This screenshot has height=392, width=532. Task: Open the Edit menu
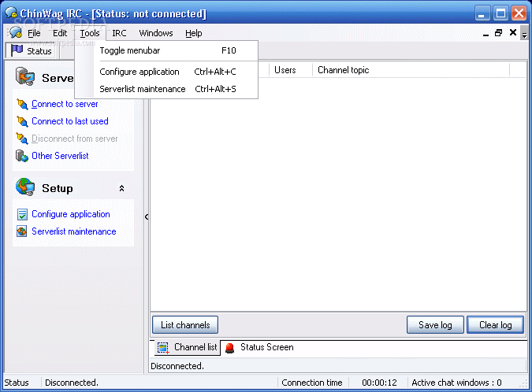[x=60, y=33]
